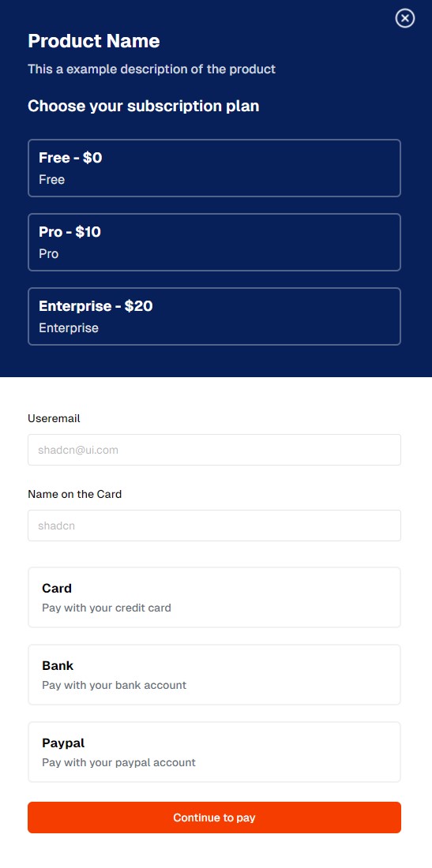Click the Name on the Card label
The width and height of the screenshot is (432, 868).
pyautogui.click(x=75, y=494)
